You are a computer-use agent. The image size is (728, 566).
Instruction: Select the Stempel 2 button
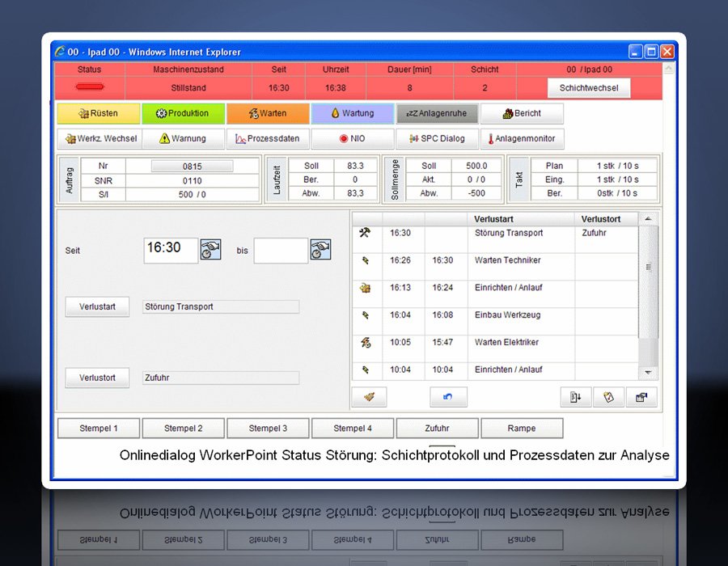click(184, 429)
